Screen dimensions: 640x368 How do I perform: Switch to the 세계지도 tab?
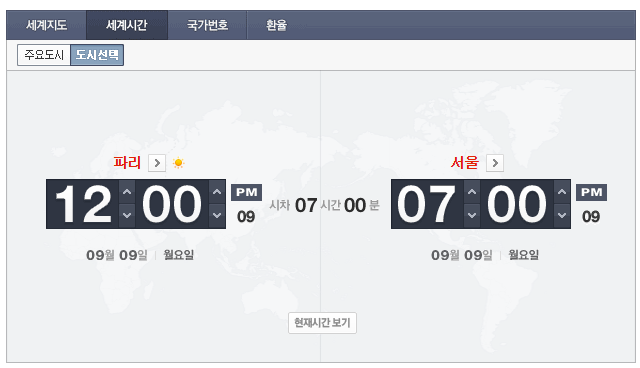[x=46, y=25]
